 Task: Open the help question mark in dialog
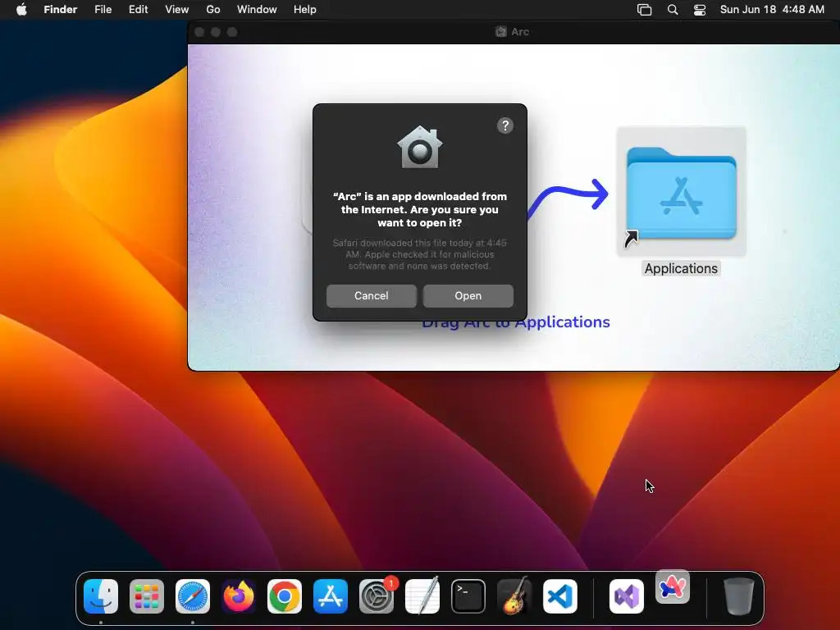tap(504, 126)
